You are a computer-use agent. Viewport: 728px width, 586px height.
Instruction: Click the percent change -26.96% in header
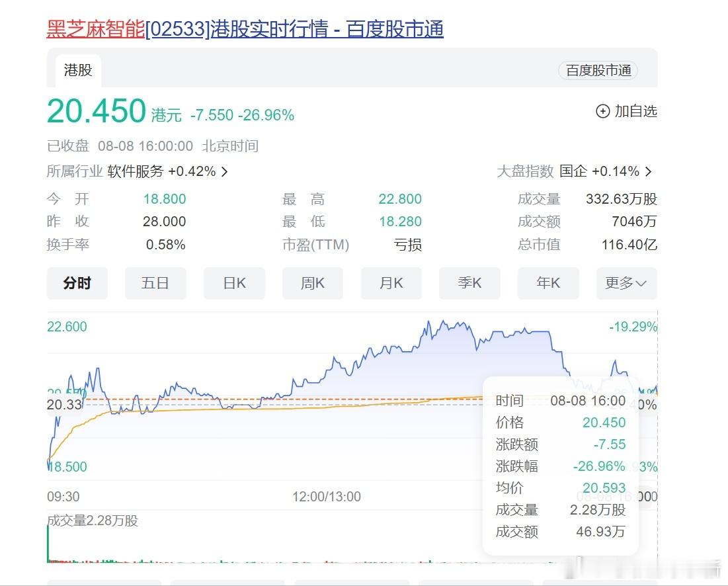(266, 115)
